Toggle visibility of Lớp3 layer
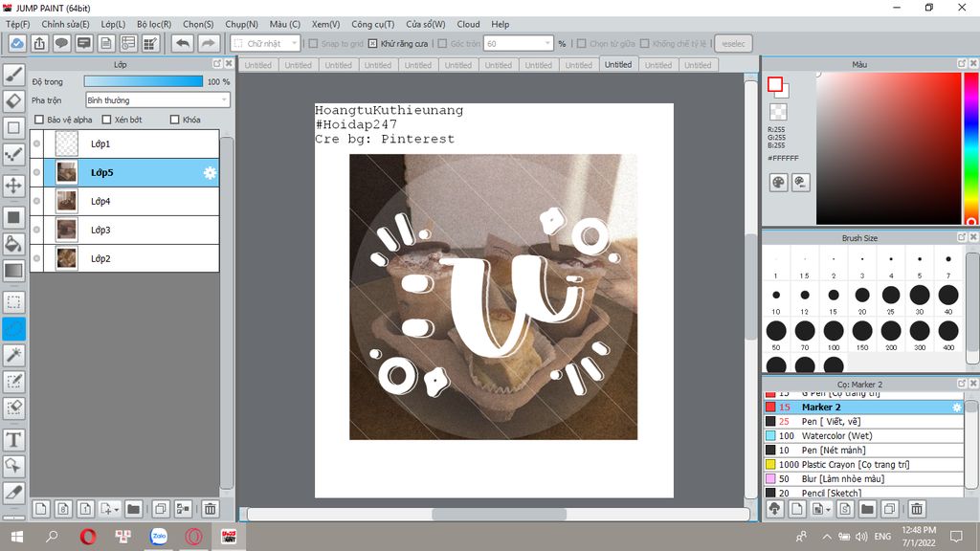980x551 pixels. point(37,230)
